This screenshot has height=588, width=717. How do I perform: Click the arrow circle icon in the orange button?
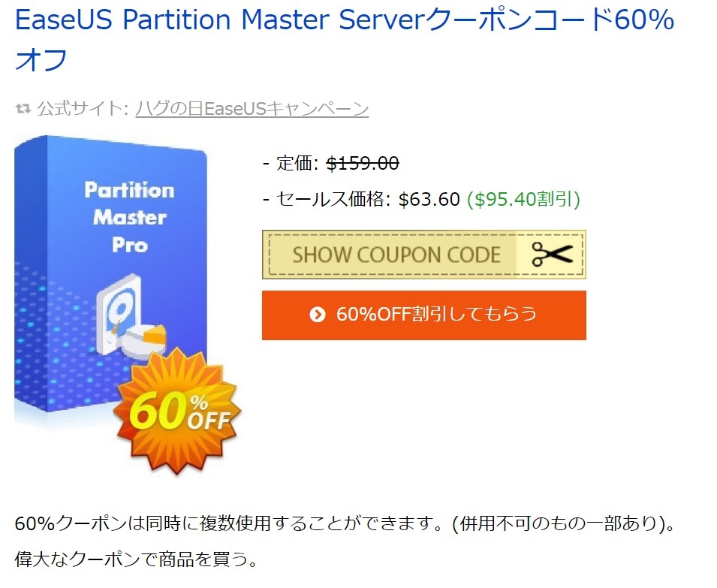(x=318, y=315)
